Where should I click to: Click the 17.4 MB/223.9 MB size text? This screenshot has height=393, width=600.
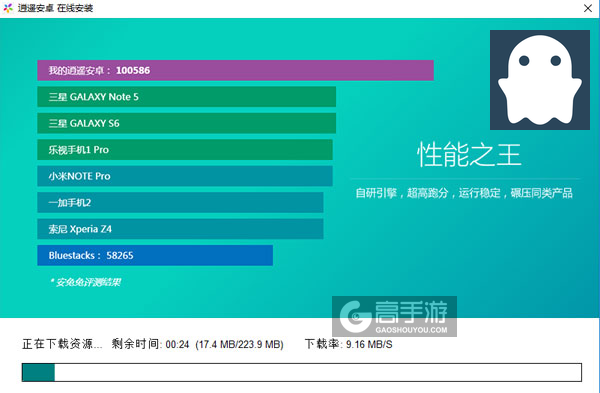240,345
